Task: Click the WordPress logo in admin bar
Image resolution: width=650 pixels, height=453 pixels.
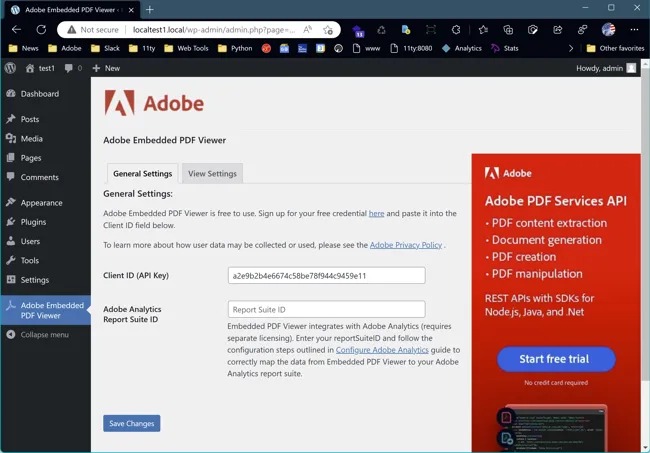Action: (x=10, y=68)
